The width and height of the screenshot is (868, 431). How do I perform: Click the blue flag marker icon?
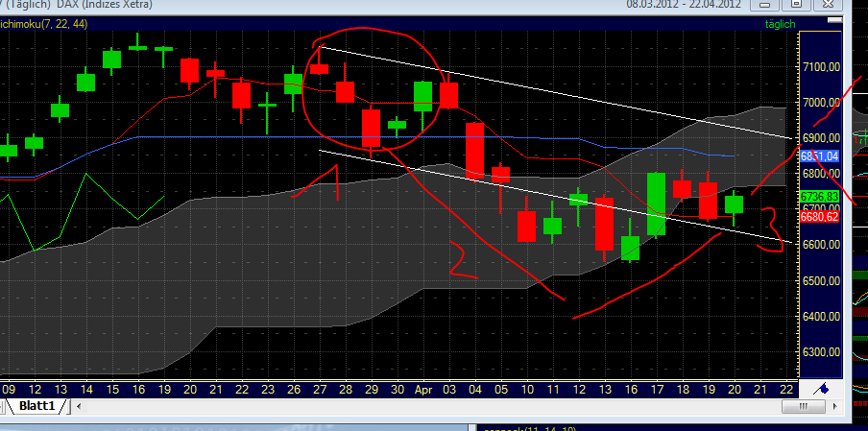point(823,389)
